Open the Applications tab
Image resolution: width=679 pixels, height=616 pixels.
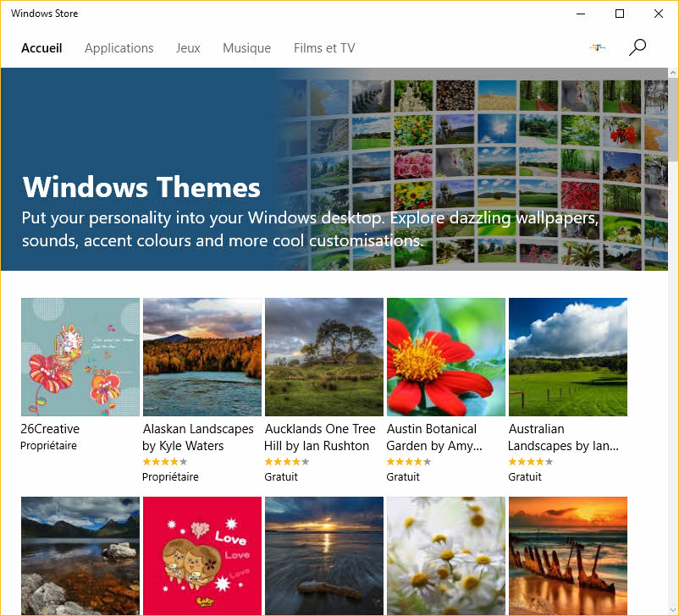point(119,48)
